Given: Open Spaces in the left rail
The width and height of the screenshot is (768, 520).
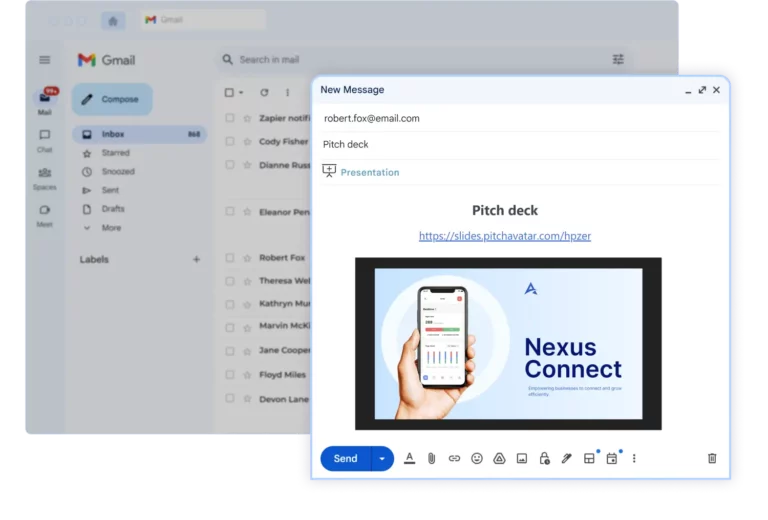Looking at the screenshot, I should point(45,179).
